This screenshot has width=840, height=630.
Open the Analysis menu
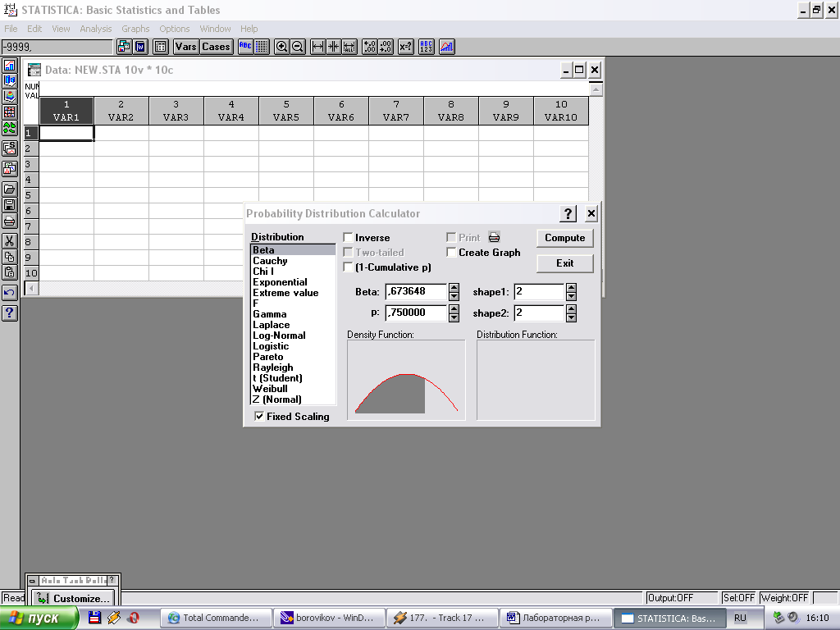click(96, 29)
